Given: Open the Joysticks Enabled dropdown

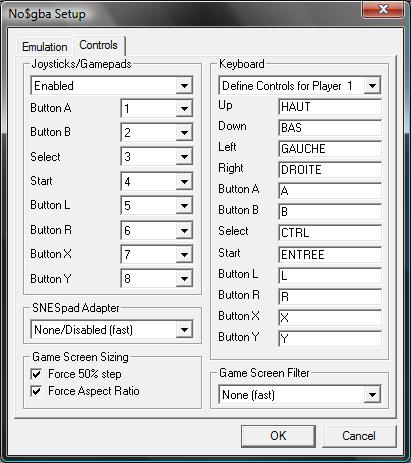Looking at the screenshot, I should coord(112,86).
